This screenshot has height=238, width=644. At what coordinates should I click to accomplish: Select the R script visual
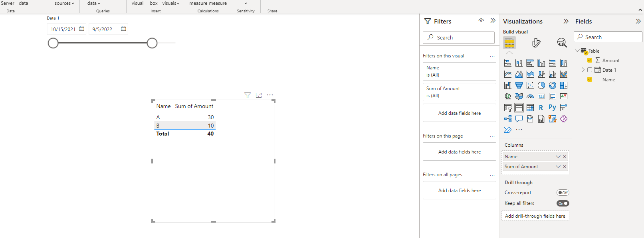pos(541,108)
